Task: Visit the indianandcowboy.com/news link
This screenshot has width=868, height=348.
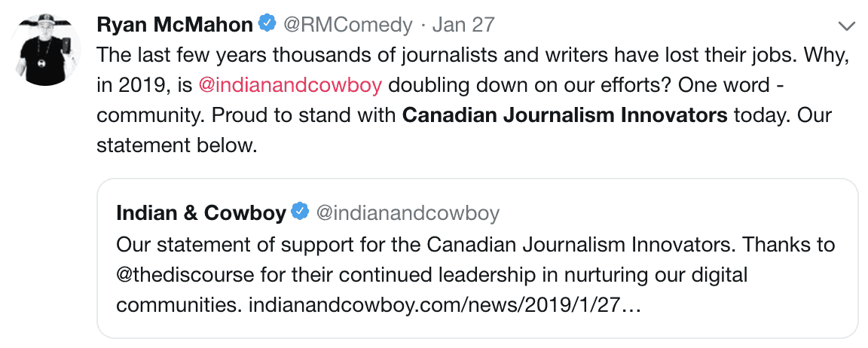Action: 444,306
